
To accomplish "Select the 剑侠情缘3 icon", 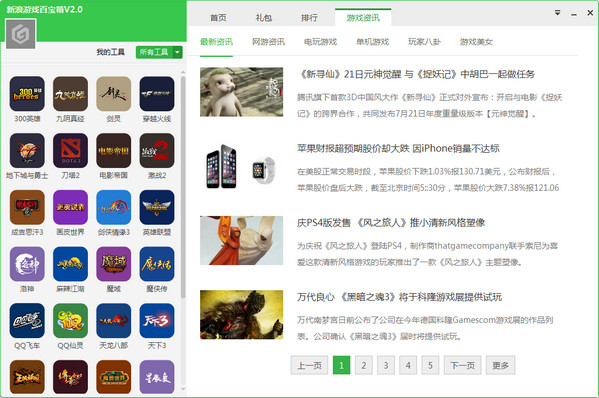I will 114,207.
